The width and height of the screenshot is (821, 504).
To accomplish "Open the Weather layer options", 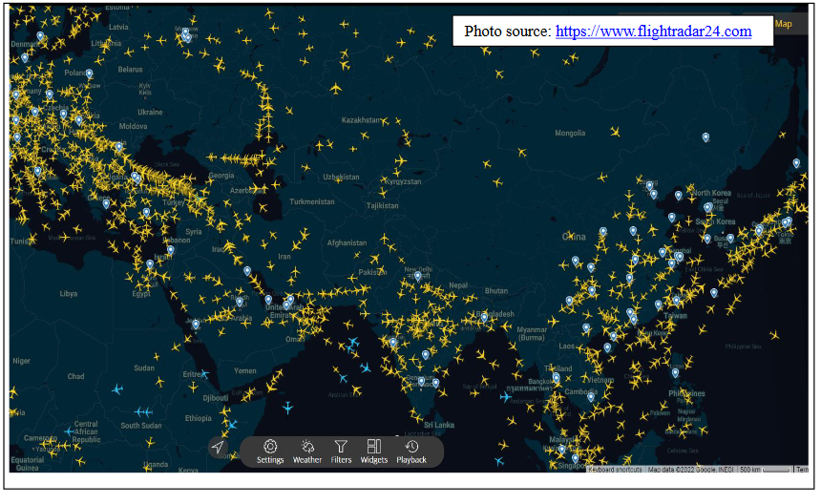I will (307, 451).
